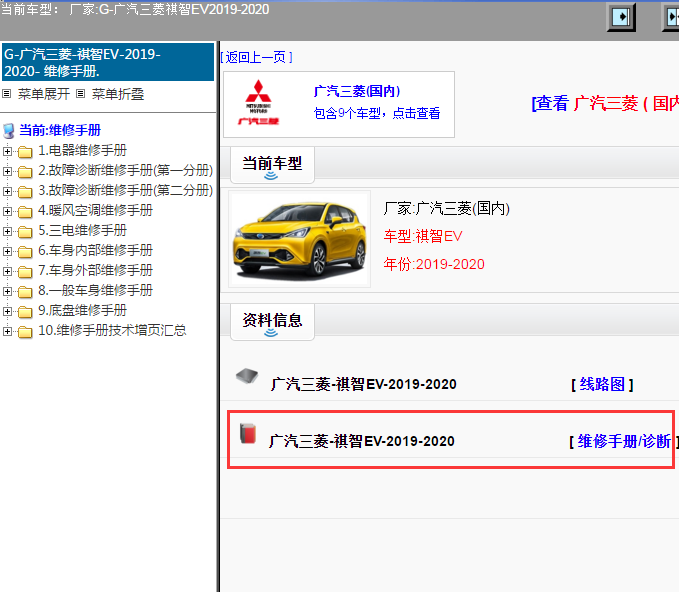Screen dimensions: 679x592
Task: Click folder icon of 10.维修手册技术增页汇总
Action: click(x=25, y=332)
